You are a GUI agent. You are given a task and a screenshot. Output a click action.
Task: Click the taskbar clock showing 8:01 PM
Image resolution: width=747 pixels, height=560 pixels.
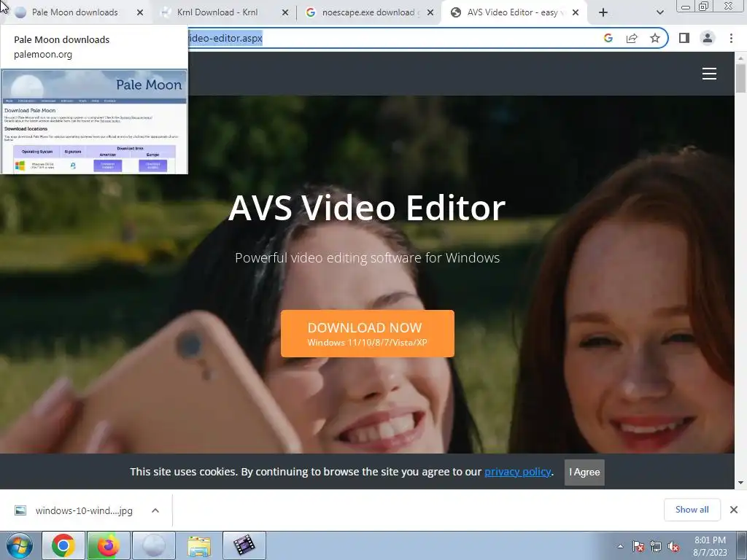pos(710,546)
